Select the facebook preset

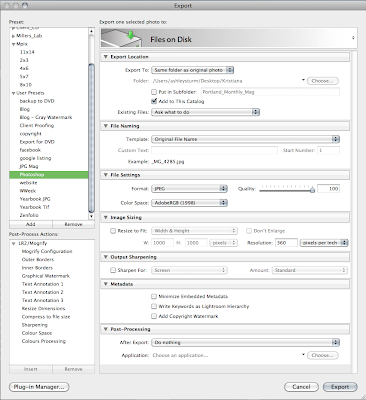[30, 150]
